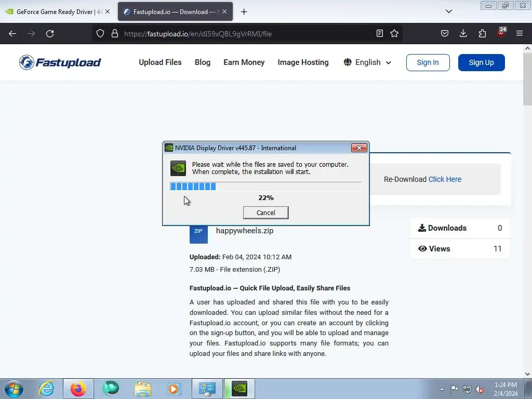Switch to Firefox in the taskbar
The width and height of the screenshot is (532, 399).
pos(78,389)
